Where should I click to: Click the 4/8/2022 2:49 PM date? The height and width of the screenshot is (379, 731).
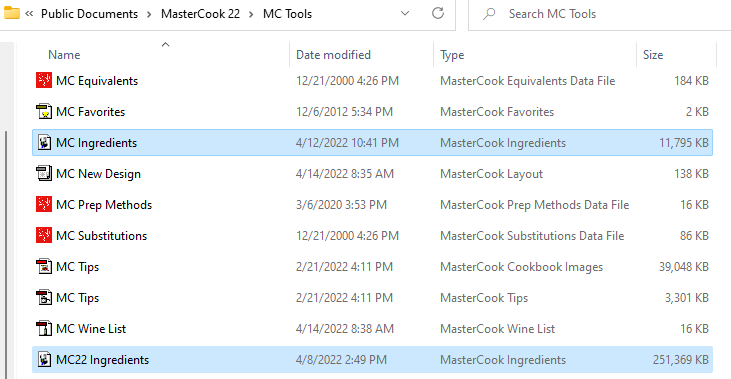pos(341,360)
